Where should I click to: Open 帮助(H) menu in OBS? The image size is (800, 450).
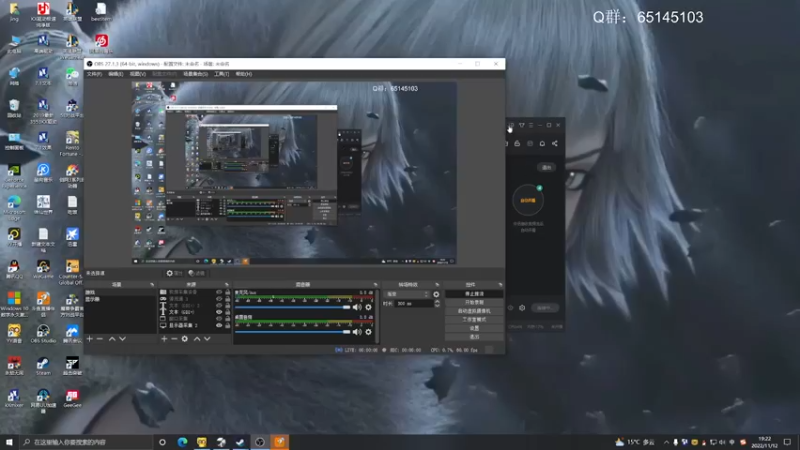[244, 74]
